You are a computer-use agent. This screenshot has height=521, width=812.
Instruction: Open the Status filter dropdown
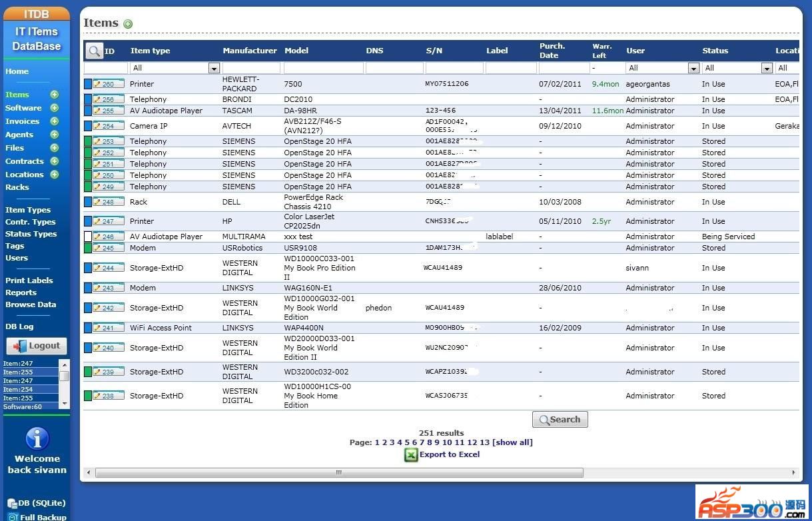tap(767, 68)
